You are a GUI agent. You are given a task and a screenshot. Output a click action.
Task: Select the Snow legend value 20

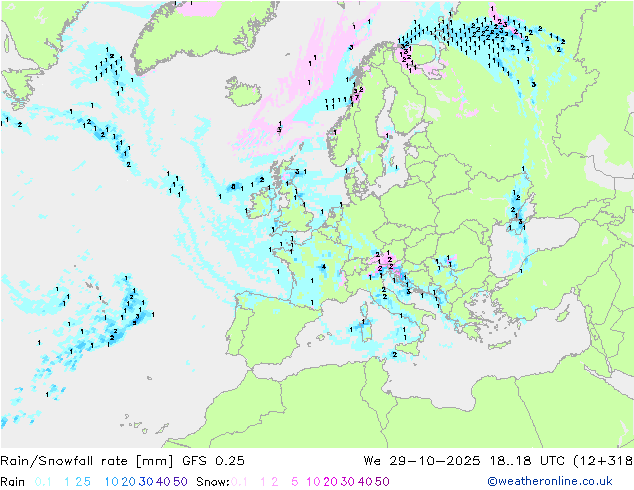tap(330, 482)
